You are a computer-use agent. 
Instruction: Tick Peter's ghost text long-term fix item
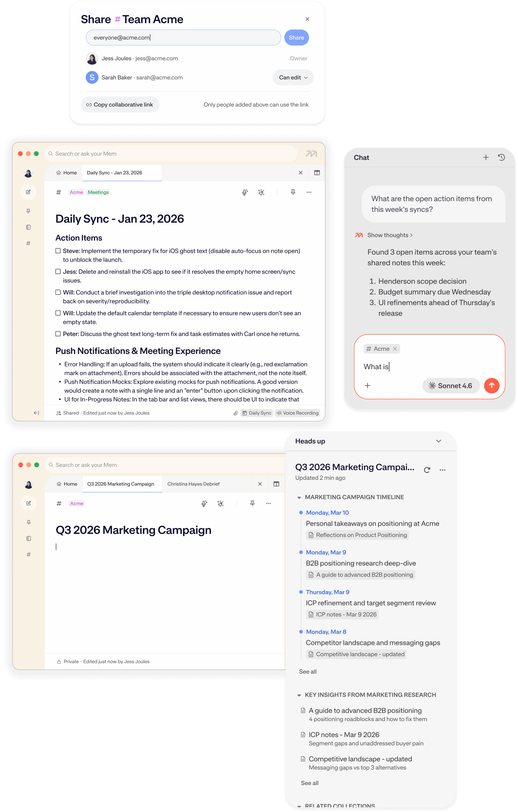[58, 334]
